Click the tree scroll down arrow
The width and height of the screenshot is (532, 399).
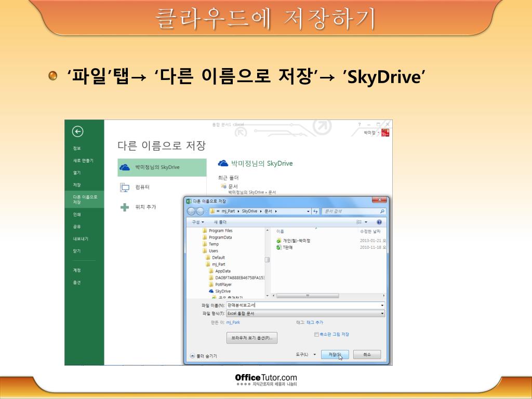[x=268, y=296]
